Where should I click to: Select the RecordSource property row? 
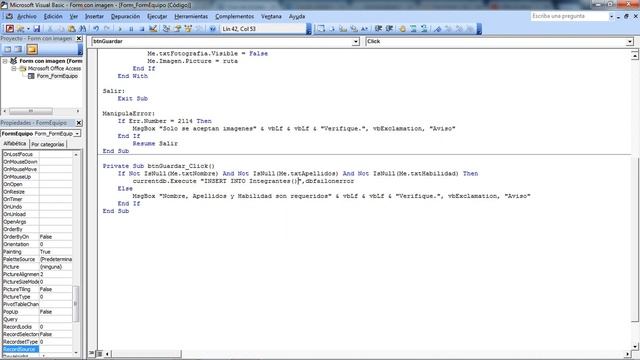click(38, 349)
